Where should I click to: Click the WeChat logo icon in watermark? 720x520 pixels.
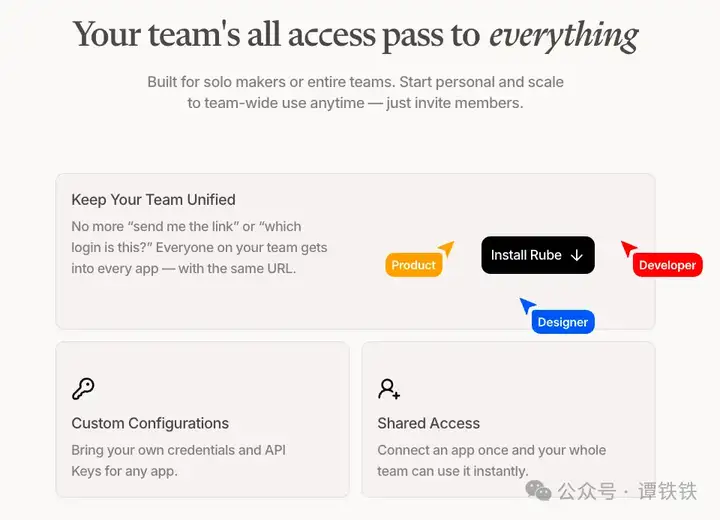point(538,491)
